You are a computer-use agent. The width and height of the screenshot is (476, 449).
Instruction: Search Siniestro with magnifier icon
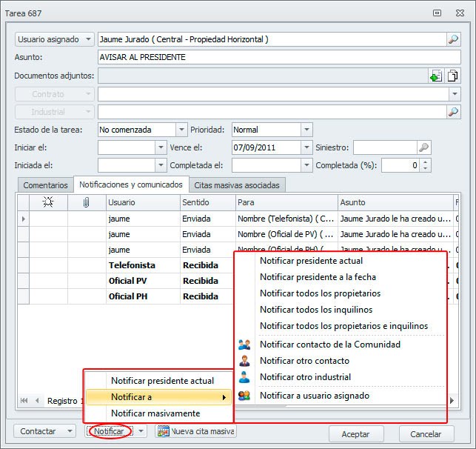coord(423,147)
